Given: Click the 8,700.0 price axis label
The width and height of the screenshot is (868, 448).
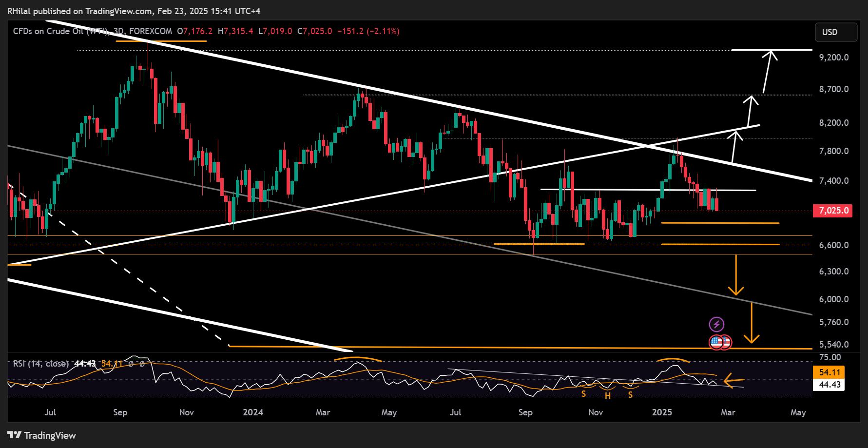Looking at the screenshot, I should [x=834, y=89].
